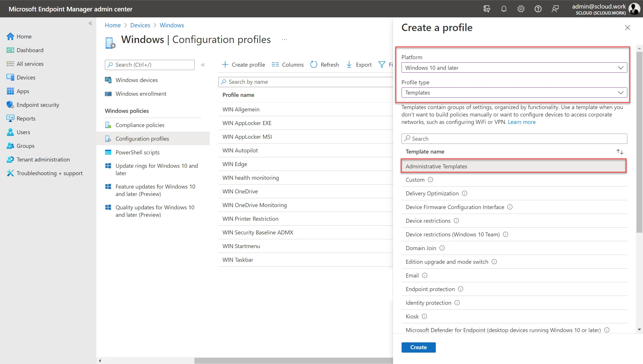
Task: Open settings gear in top bar
Action: coord(521,9)
